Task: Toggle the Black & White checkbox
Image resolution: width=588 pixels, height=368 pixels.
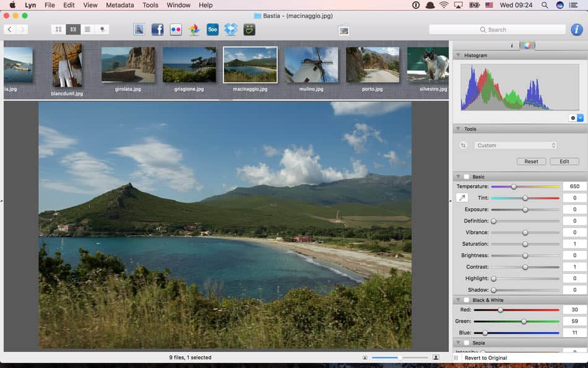Action: pos(467,300)
